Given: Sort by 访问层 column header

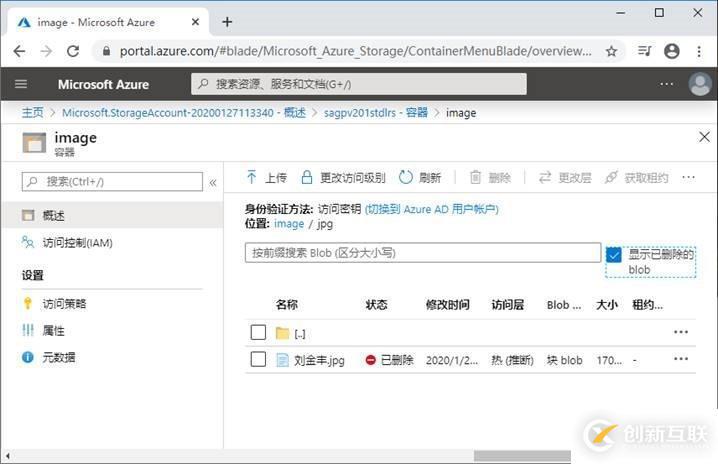Looking at the screenshot, I should click(507, 305).
